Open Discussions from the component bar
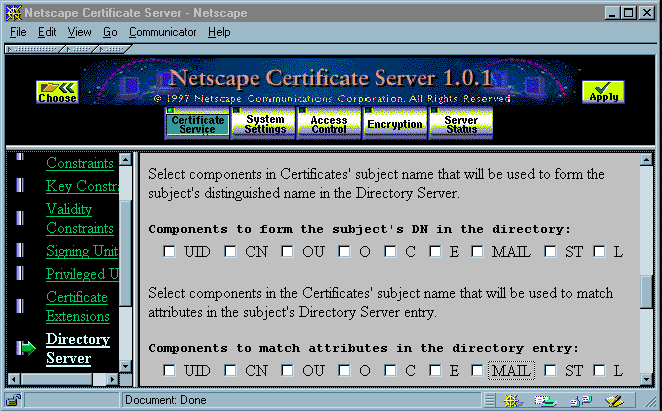The image size is (662, 411). coord(580,400)
